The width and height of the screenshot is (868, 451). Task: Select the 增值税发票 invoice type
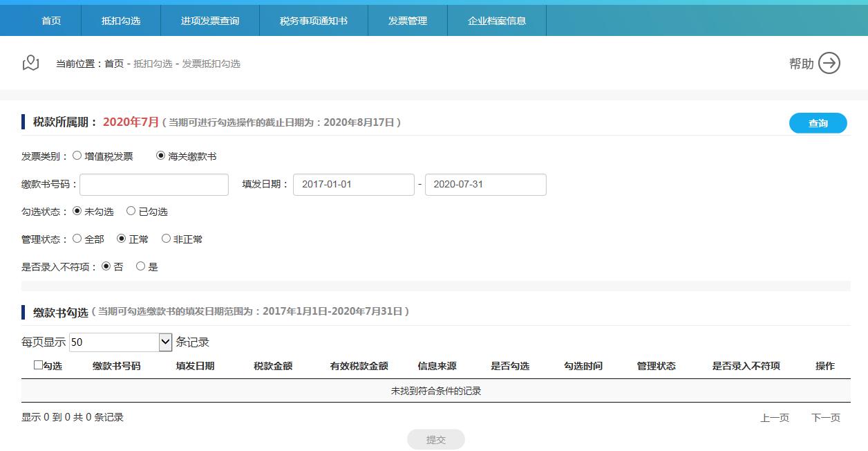[77, 156]
